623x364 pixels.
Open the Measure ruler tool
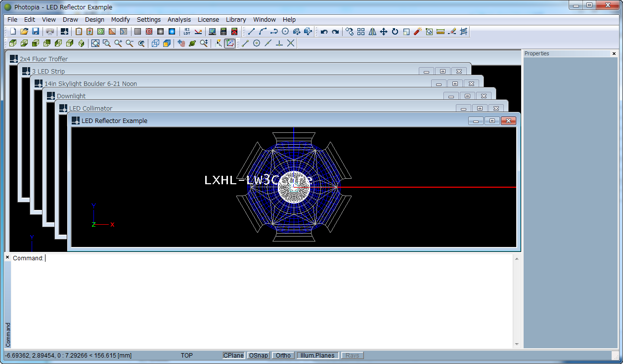(441, 32)
